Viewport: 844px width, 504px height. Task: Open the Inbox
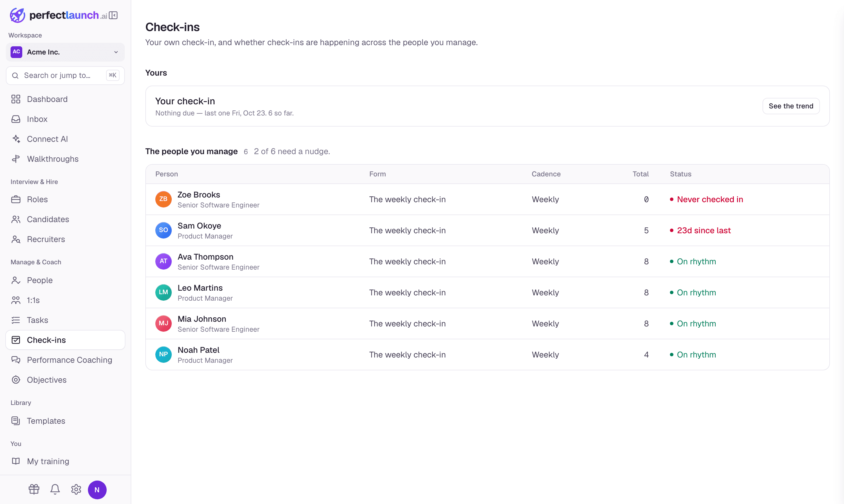pos(65,119)
